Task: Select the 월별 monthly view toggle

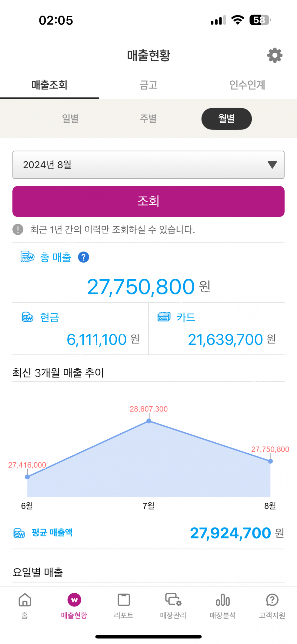Action: [226, 119]
